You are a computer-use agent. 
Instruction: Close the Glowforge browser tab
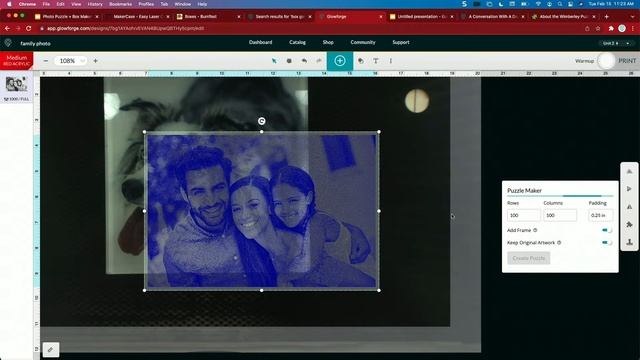pos(380,17)
